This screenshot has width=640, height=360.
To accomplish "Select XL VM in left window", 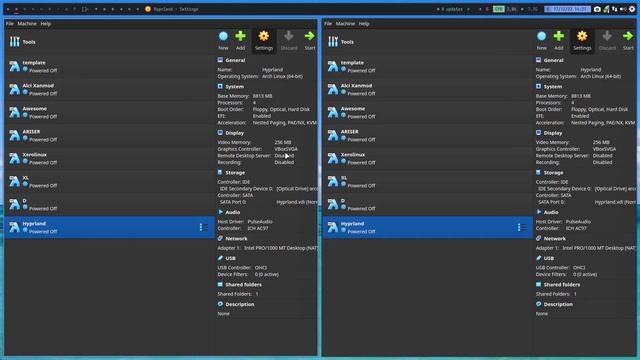I will tap(109, 181).
